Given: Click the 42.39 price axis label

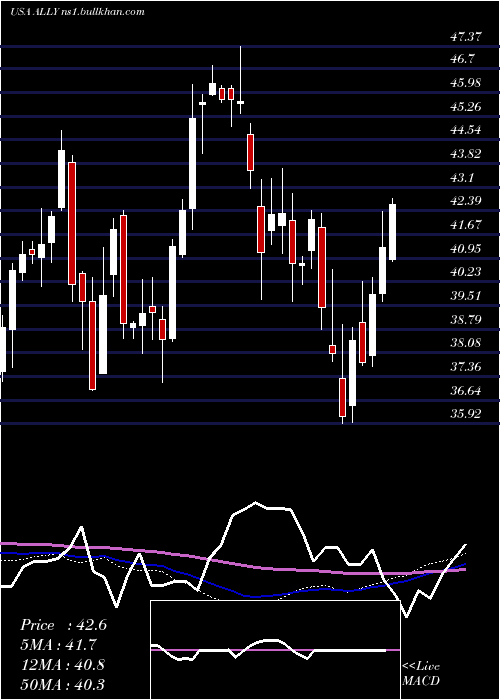Looking at the screenshot, I should [x=466, y=201].
